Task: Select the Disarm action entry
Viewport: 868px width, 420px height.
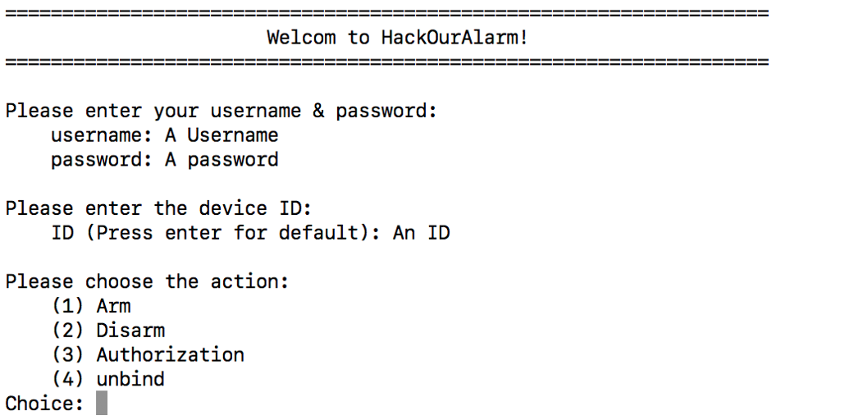Action: 130,331
